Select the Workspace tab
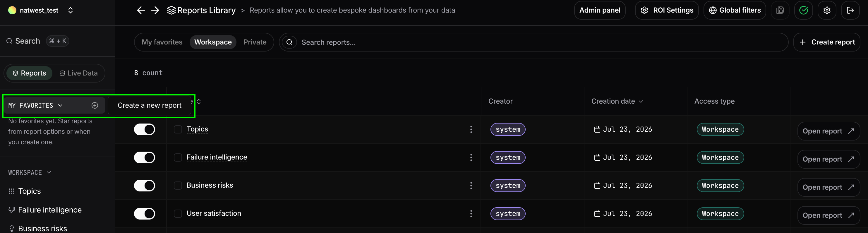 click(213, 42)
